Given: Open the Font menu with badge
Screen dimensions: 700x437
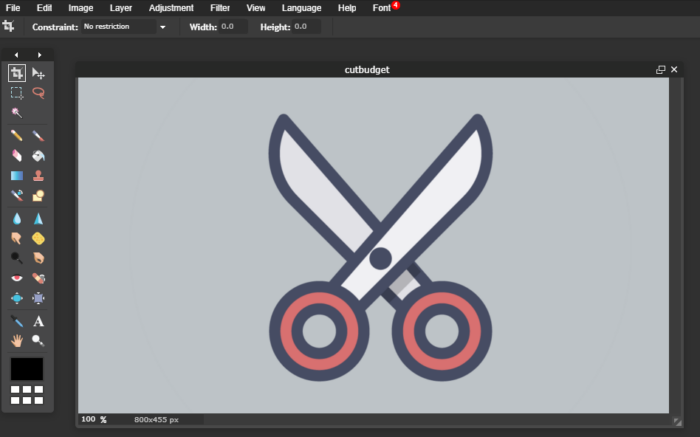Looking at the screenshot, I should pyautogui.click(x=382, y=8).
